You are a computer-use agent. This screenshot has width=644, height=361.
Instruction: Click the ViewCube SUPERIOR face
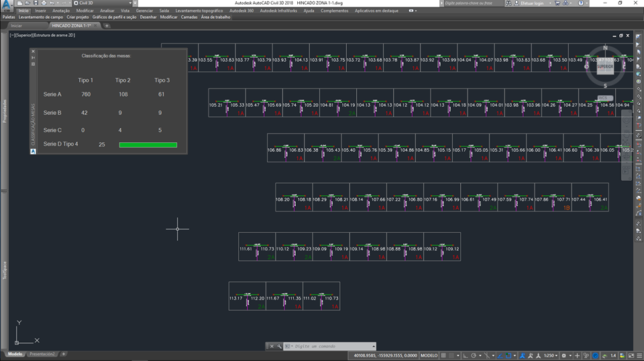click(605, 66)
